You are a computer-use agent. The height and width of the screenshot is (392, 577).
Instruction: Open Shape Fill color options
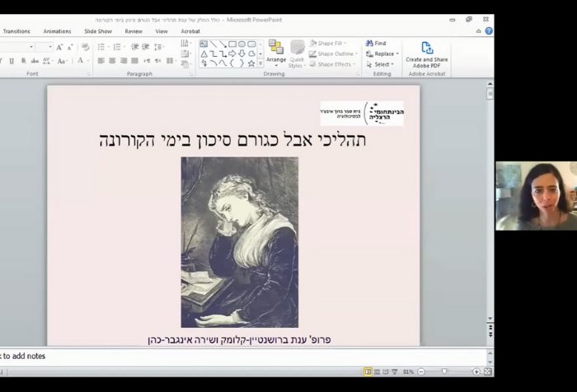coord(327,44)
